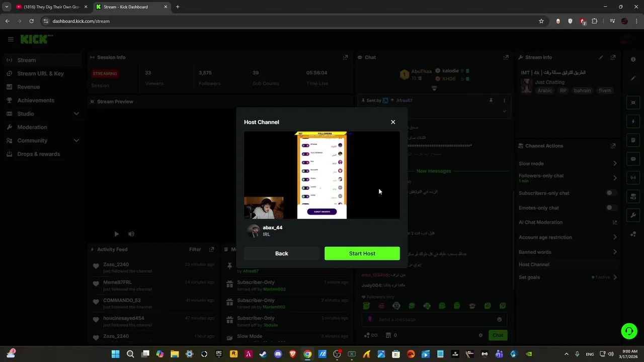The height and width of the screenshot is (362, 644).
Task: Select the broadcast signal icon in the right rail
Action: (x=633, y=177)
